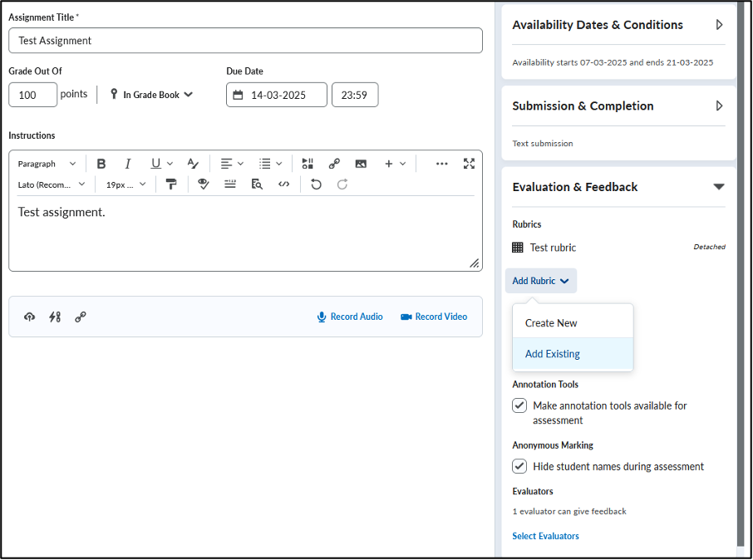The height and width of the screenshot is (560, 753).
Task: Click the undo arrow icon
Action: (x=316, y=184)
